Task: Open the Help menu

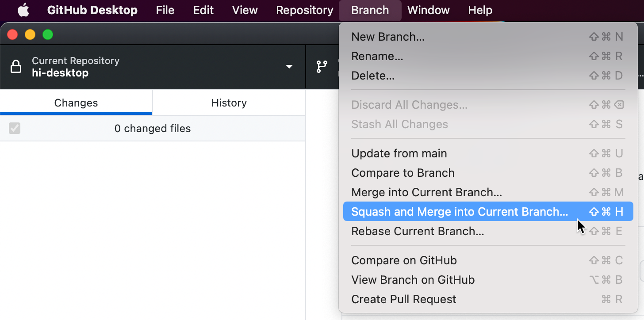Action: pos(480,10)
